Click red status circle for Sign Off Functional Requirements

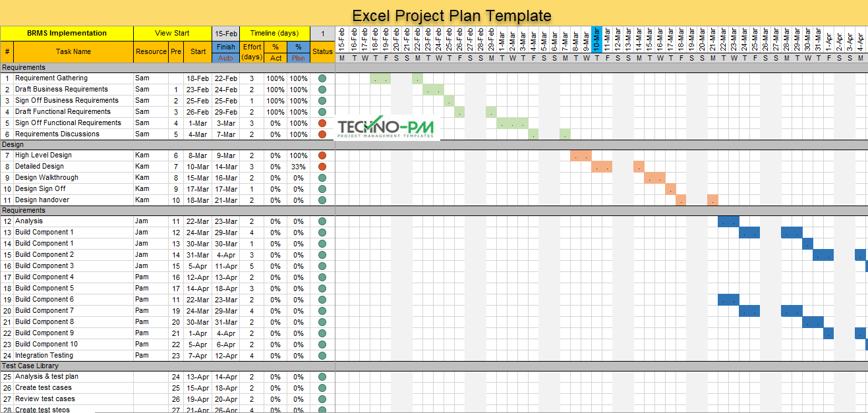tap(322, 123)
